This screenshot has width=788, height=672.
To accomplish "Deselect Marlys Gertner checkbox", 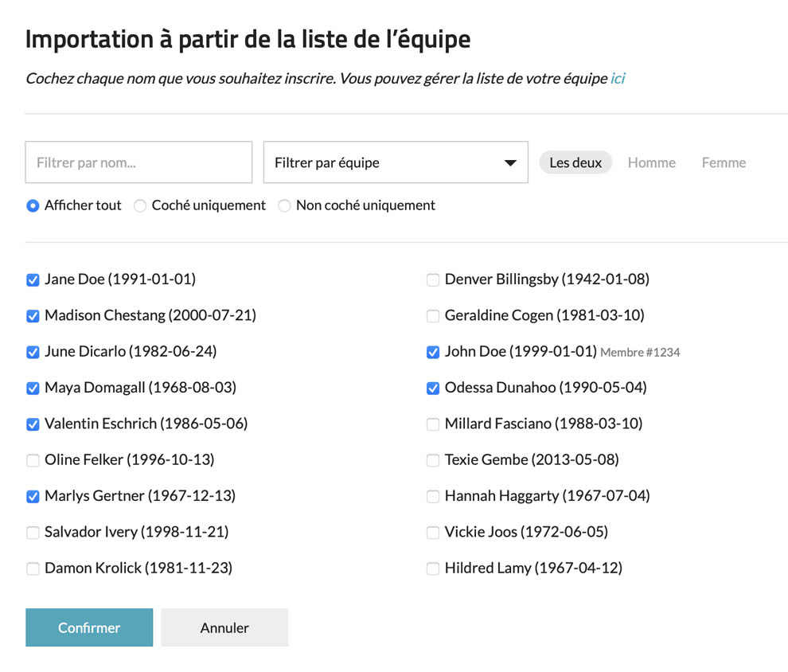I will click(x=33, y=497).
